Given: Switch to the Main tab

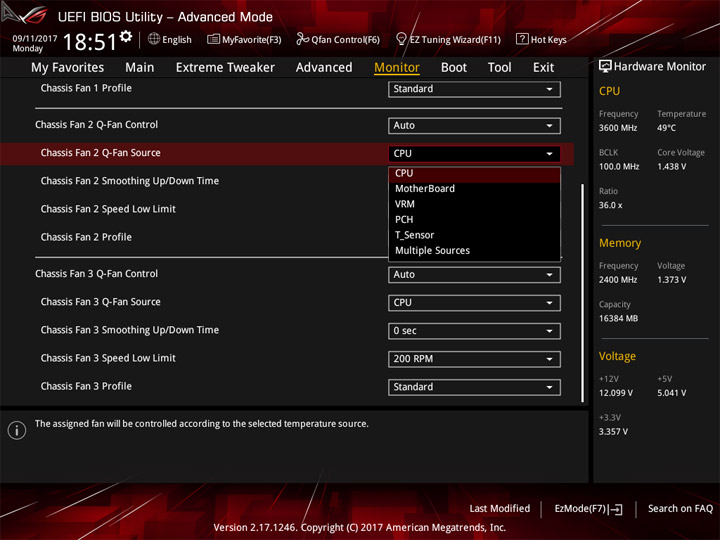Looking at the screenshot, I should (140, 68).
